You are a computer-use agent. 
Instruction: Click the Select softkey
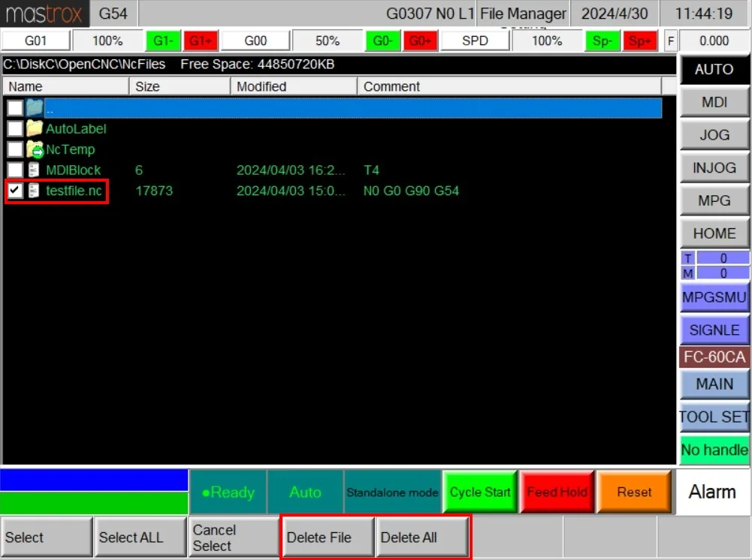(x=47, y=537)
